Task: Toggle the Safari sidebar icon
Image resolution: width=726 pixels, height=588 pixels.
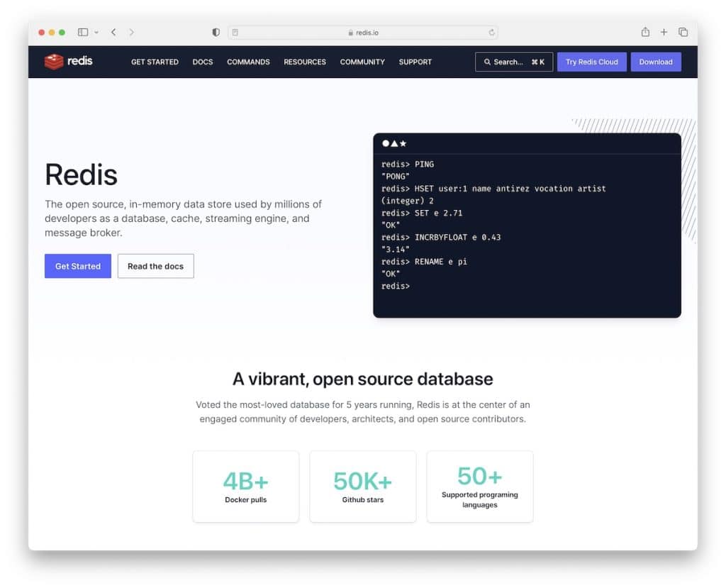Action: pyautogui.click(x=83, y=33)
